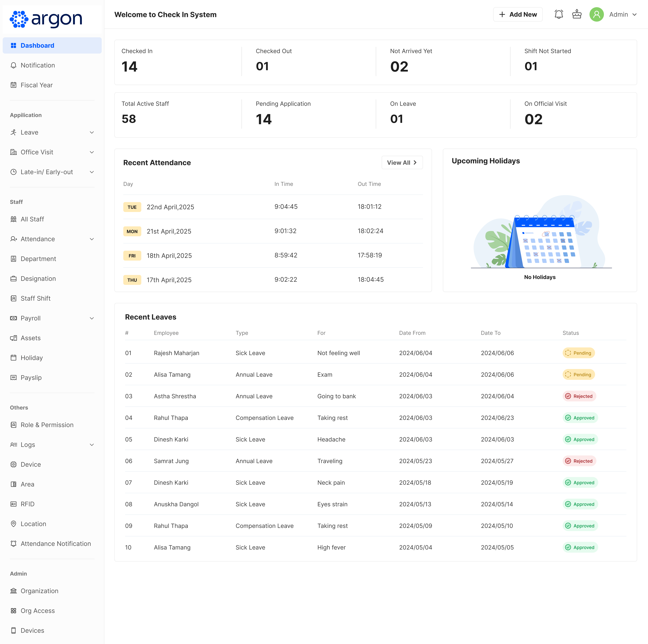The width and height of the screenshot is (648, 644).
Task: Click the argon logo
Action: (x=46, y=19)
